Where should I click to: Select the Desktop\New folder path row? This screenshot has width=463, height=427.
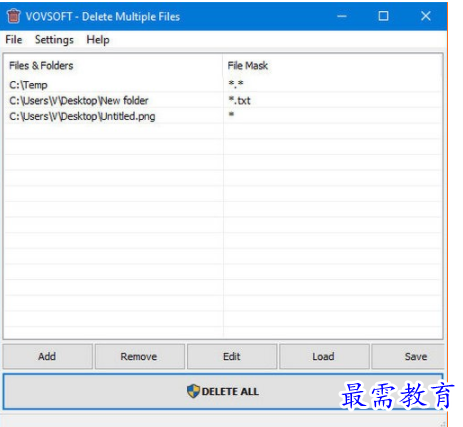(x=223, y=100)
